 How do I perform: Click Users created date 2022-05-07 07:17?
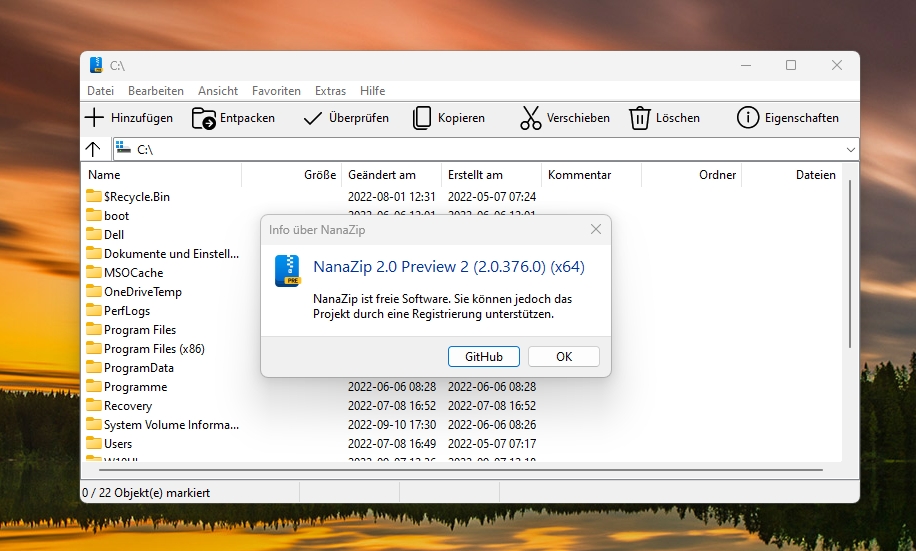(x=492, y=443)
